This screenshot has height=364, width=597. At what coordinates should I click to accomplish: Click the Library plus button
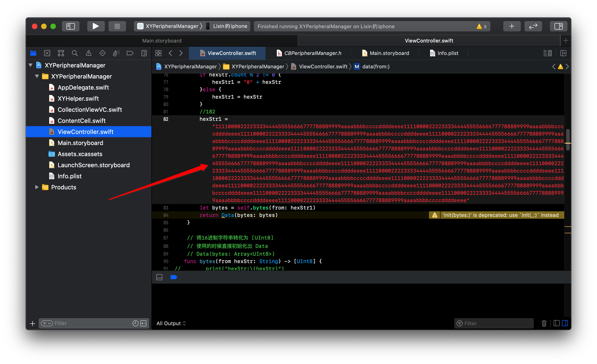[512, 26]
